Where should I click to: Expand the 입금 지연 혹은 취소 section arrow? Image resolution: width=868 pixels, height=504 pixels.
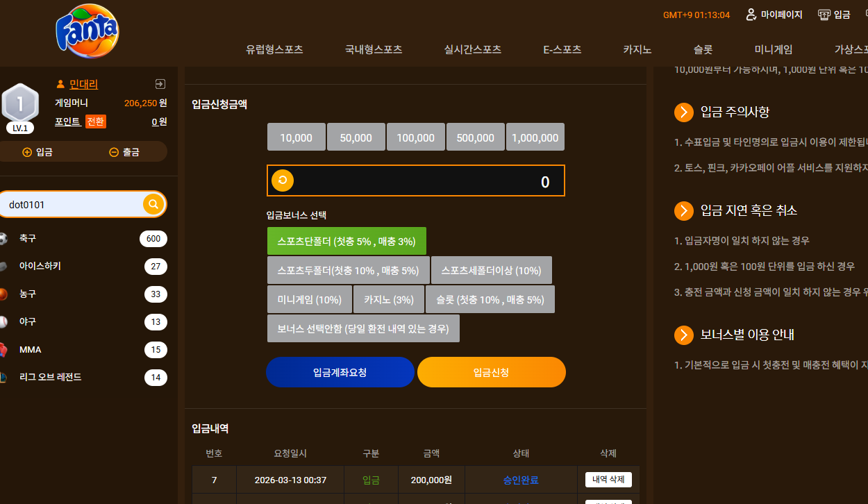tap(684, 210)
